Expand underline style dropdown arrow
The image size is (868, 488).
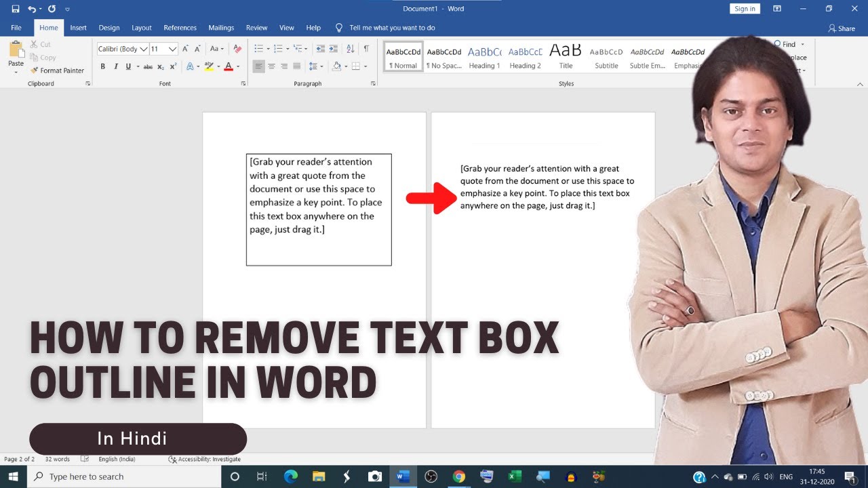137,66
